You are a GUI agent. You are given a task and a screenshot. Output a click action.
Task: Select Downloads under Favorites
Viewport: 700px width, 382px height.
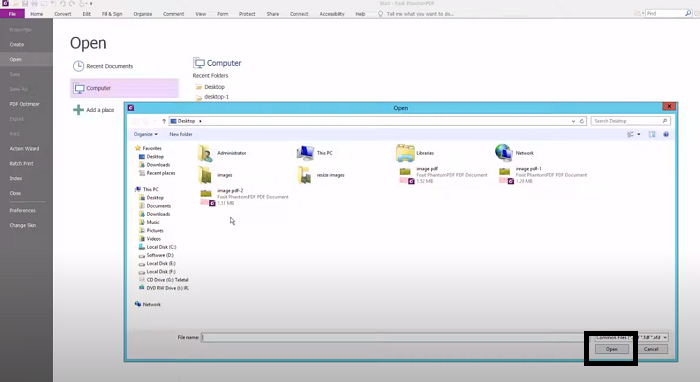click(154, 165)
